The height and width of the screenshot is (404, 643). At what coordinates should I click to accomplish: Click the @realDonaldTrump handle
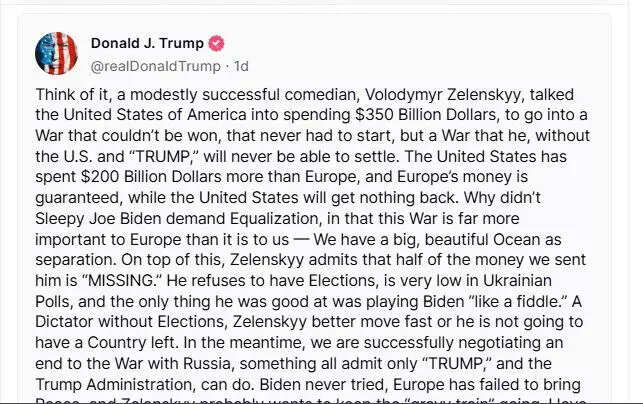click(156, 65)
